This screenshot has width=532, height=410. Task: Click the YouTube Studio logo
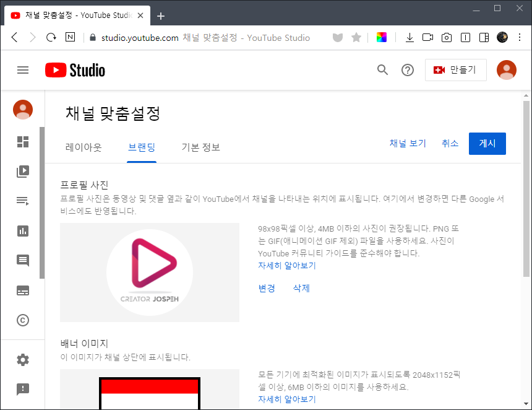(x=75, y=70)
